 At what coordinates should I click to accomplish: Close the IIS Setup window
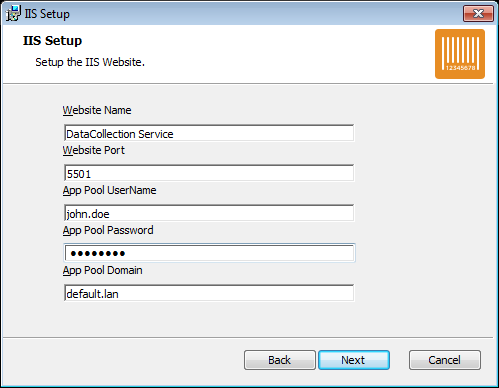[x=478, y=14]
